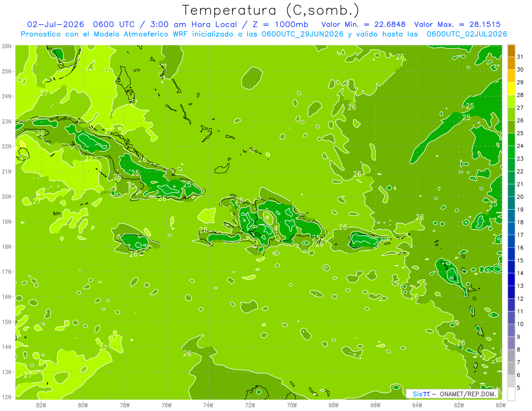Click the 66W longitude axis label
532x411 pixels.
pyautogui.click(x=376, y=405)
